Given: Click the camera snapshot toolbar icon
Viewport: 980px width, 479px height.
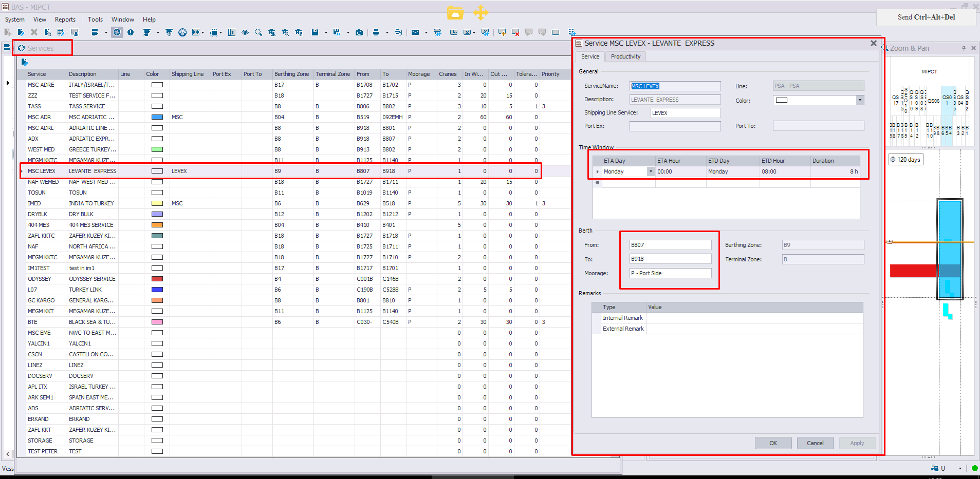Looking at the screenshot, I should [x=359, y=32].
